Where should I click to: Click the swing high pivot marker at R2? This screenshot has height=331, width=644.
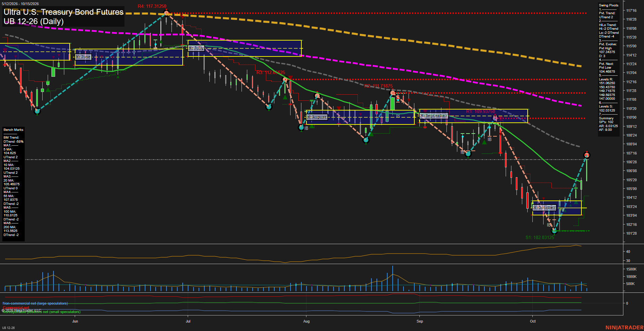point(392,93)
